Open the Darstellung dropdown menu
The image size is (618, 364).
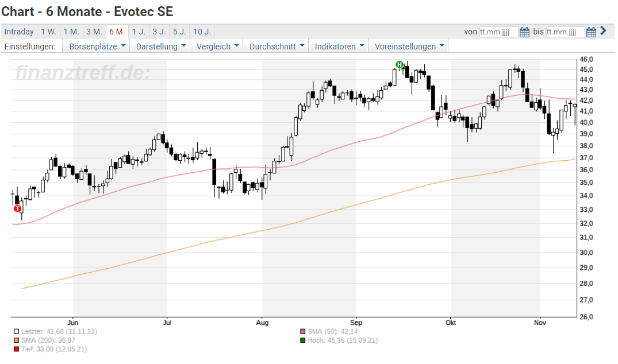pos(160,47)
